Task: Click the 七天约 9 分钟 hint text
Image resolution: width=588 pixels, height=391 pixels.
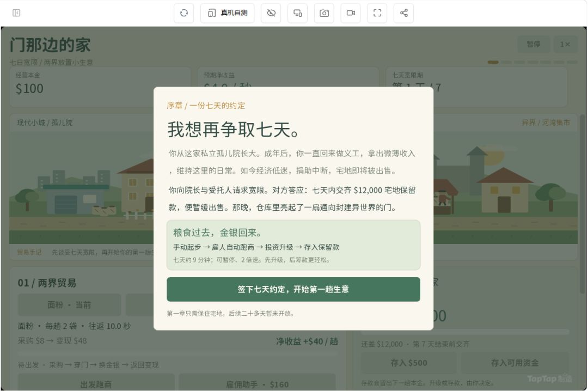Action: [251, 260]
